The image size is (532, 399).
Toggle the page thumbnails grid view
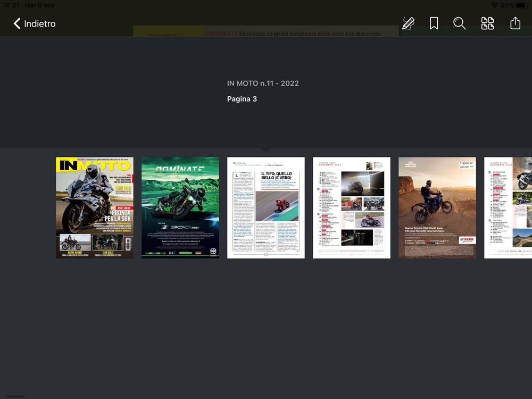pos(487,23)
